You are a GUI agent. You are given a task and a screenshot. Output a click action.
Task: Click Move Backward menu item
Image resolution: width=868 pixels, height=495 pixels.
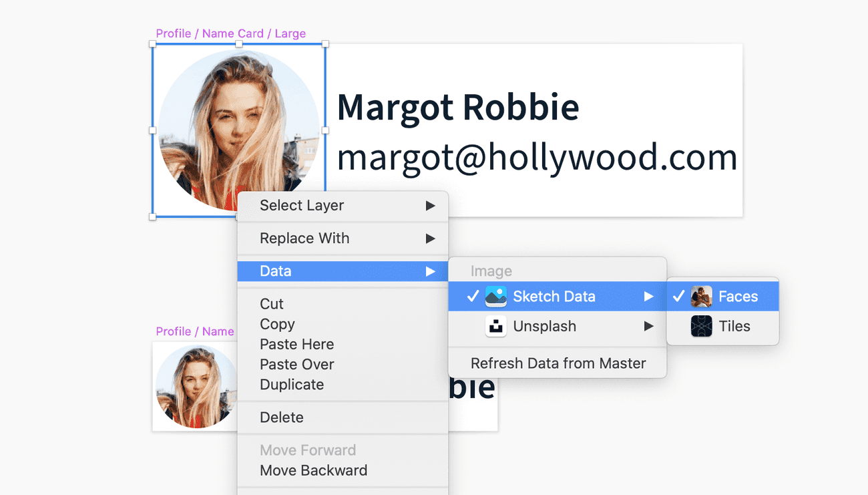pyautogui.click(x=313, y=470)
